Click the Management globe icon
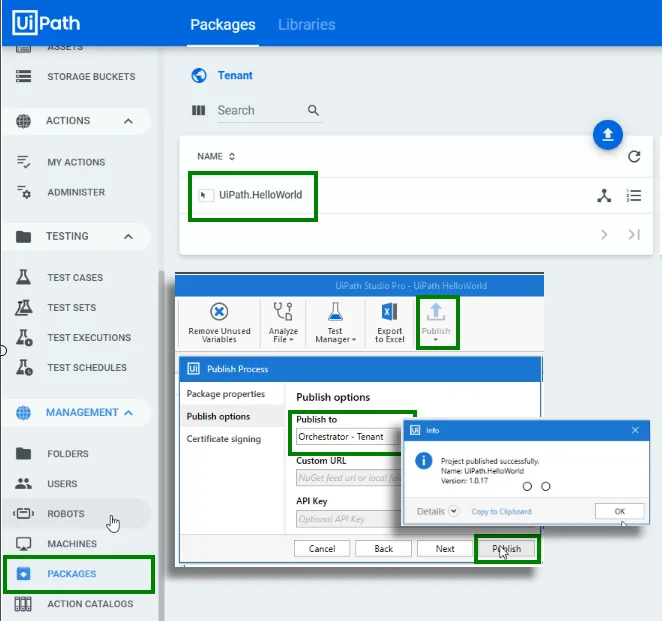The width and height of the screenshot is (662, 621). (23, 412)
